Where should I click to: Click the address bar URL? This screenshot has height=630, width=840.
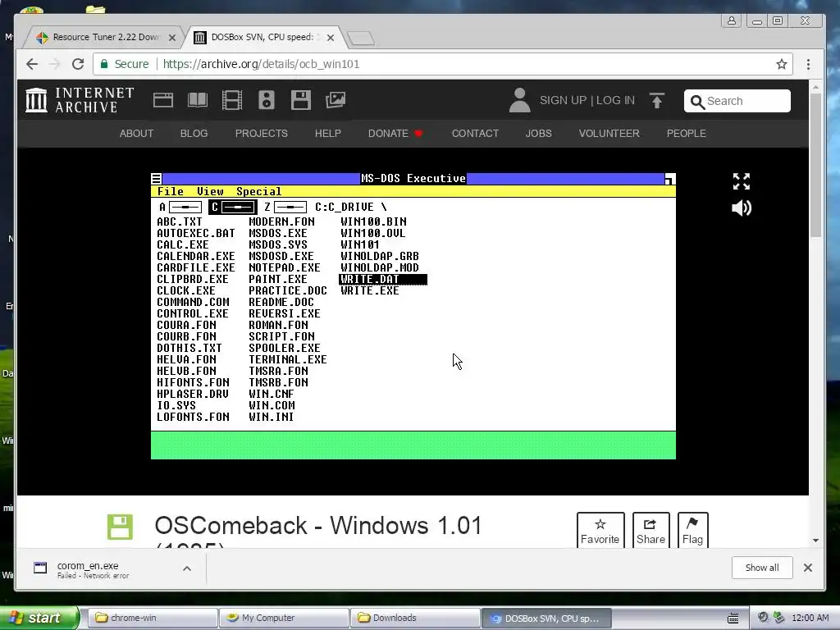pyautogui.click(x=261, y=64)
